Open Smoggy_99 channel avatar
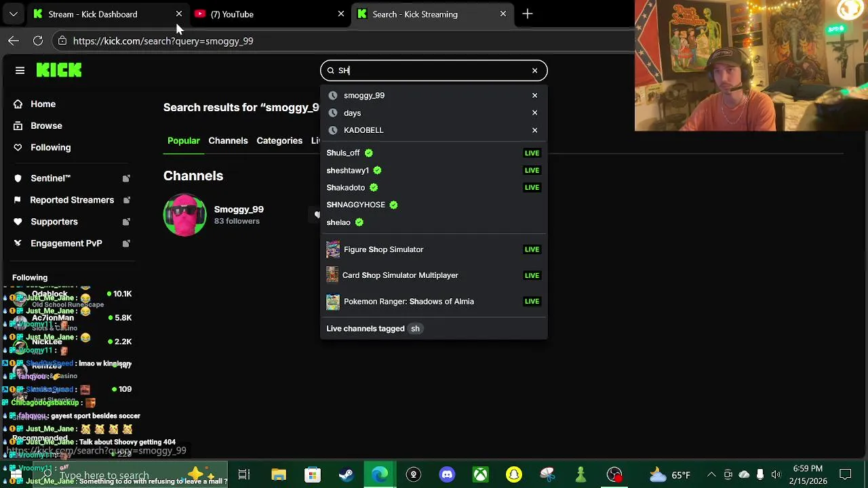868x488 pixels. click(x=184, y=215)
